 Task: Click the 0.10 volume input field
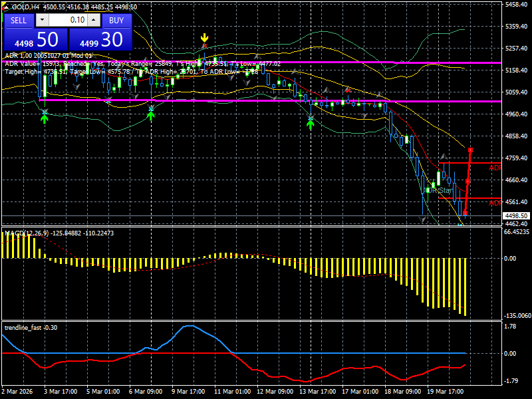(68, 20)
